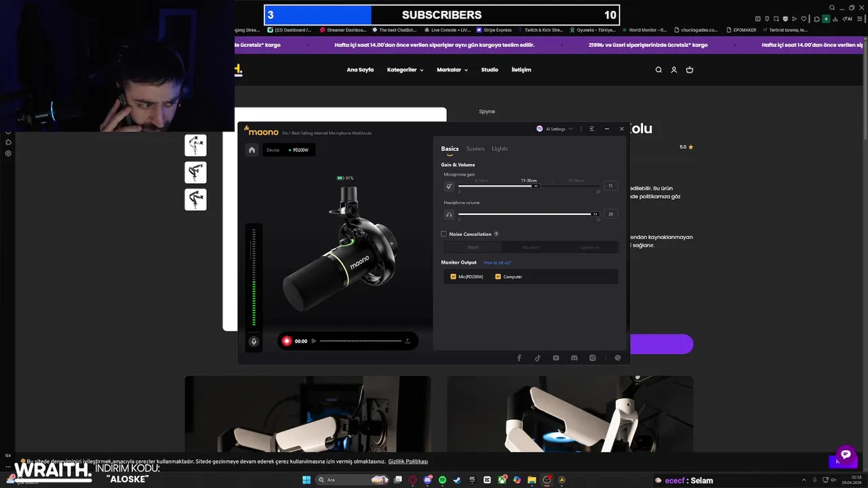
Task: Select Moderate noise cancellation level
Action: (531, 247)
